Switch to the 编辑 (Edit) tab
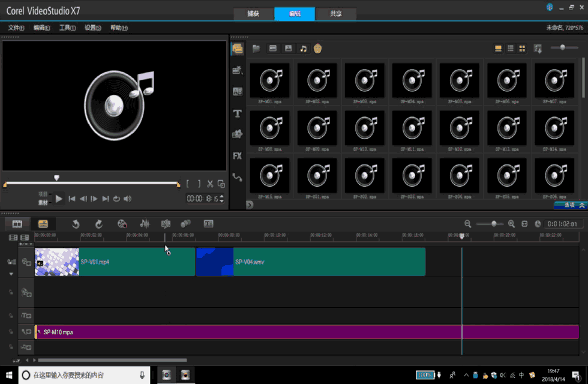This screenshot has width=588, height=384. (x=295, y=13)
